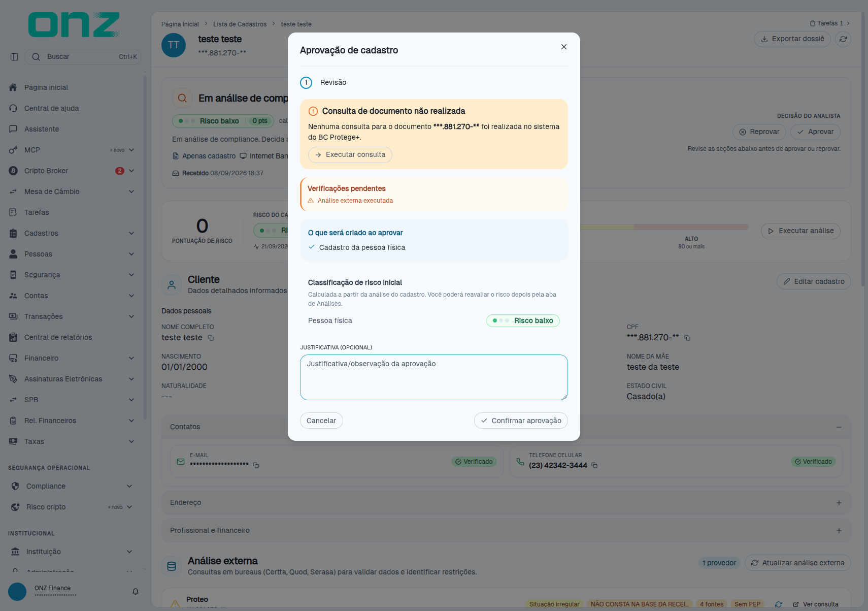Expand the Segurança sidebar section
This screenshot has height=611, width=868.
131,275
